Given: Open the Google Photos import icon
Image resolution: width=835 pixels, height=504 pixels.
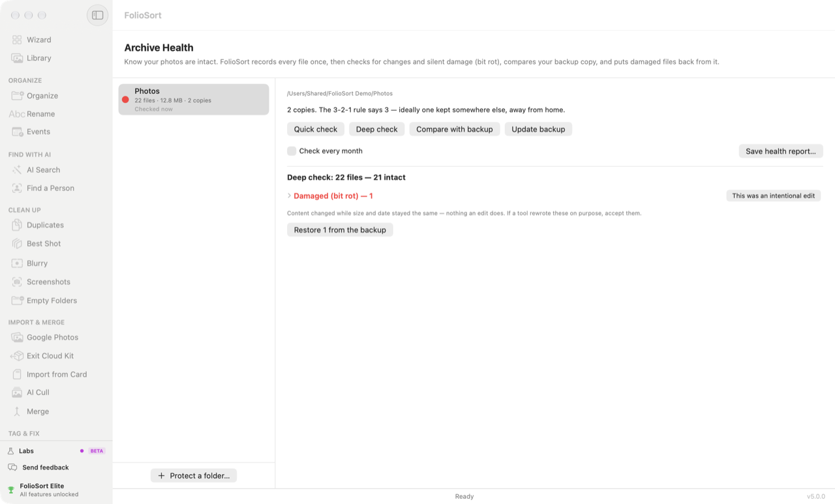Looking at the screenshot, I should [x=17, y=338].
